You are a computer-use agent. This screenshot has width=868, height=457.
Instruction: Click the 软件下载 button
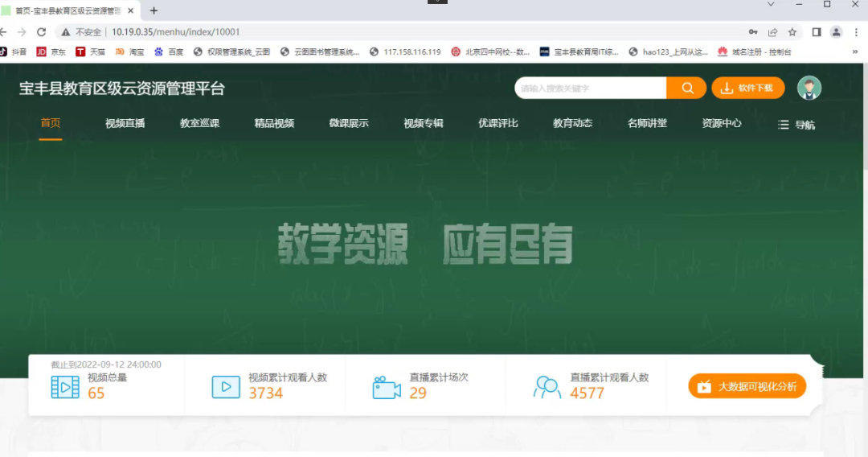click(747, 89)
